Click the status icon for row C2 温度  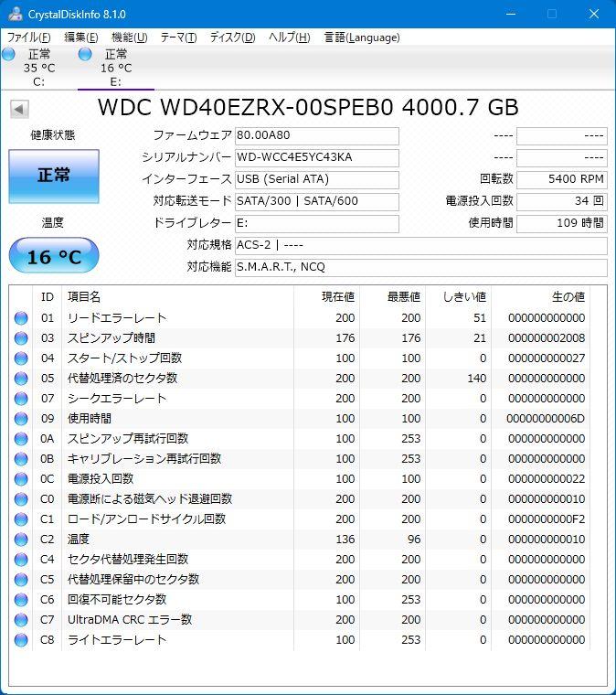[x=21, y=540]
